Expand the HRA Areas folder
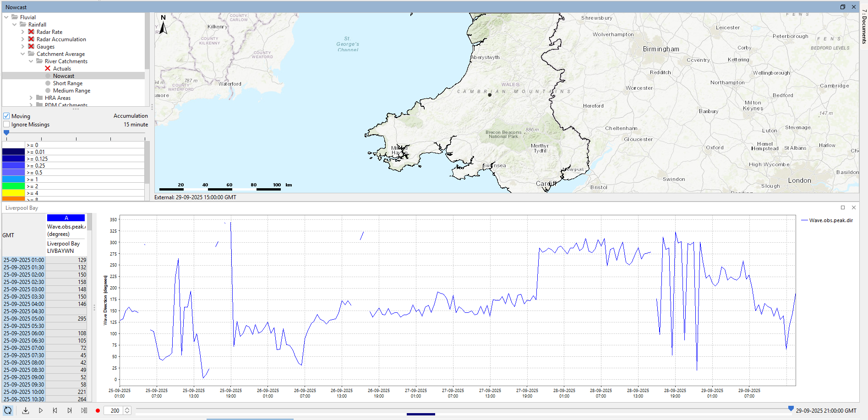Viewport: 868px width, 420px height. pos(31,98)
